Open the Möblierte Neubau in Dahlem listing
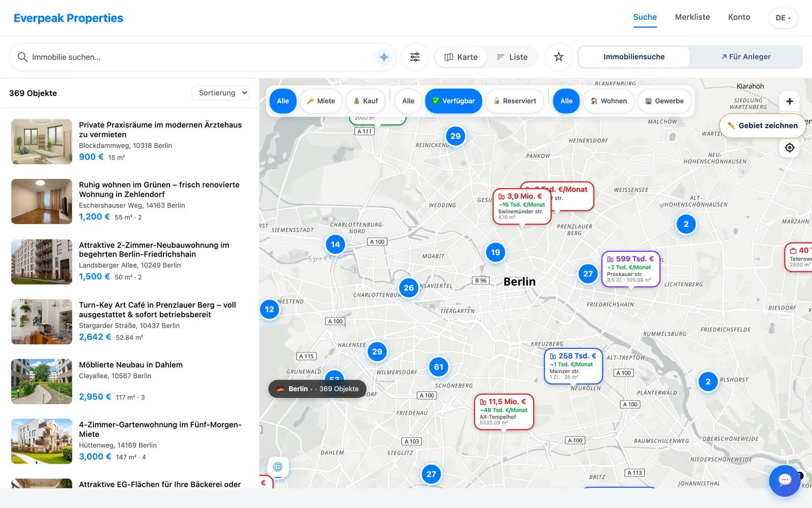The image size is (812, 508). point(129,382)
